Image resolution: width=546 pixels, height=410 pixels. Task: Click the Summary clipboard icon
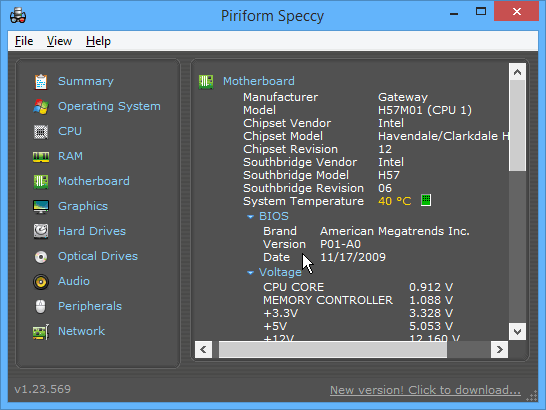pyautogui.click(x=41, y=82)
